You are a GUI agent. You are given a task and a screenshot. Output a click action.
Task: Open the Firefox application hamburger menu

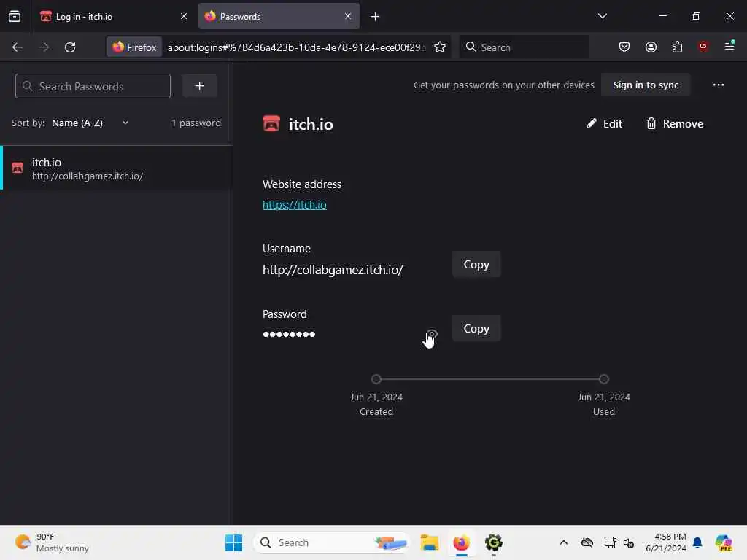(x=729, y=46)
